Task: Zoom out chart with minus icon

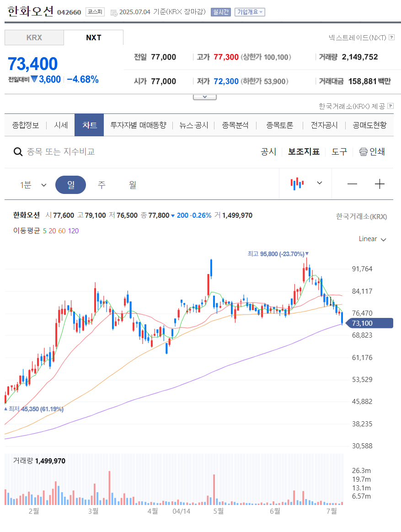Action: [x=352, y=184]
